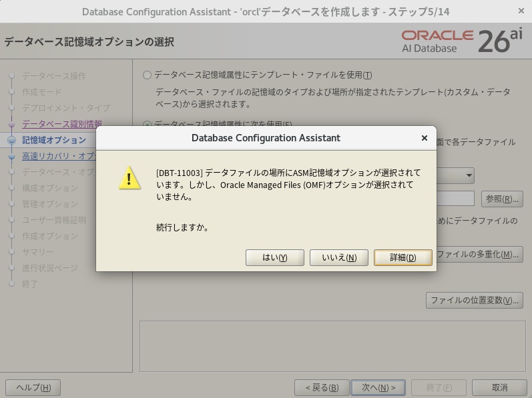
Task: Click 取消 cancel button
Action: 499,387
